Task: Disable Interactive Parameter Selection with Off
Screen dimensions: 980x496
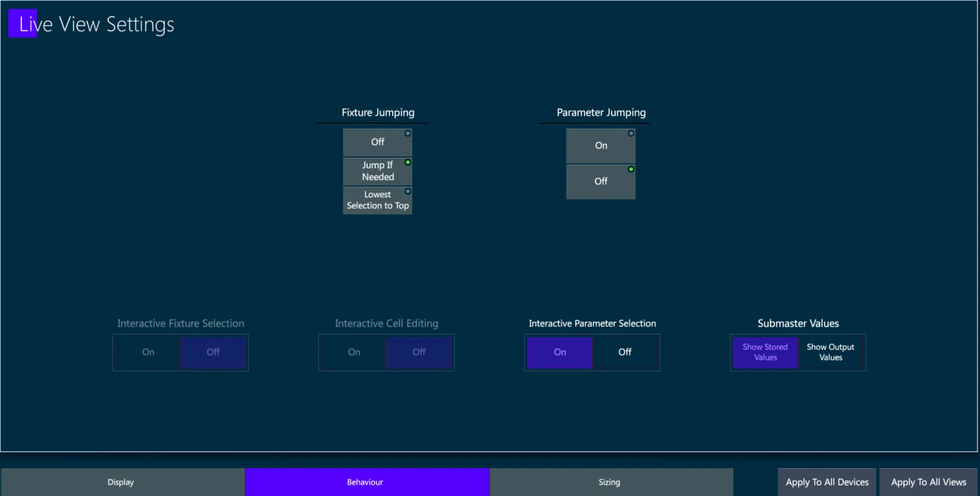Action: [625, 352]
